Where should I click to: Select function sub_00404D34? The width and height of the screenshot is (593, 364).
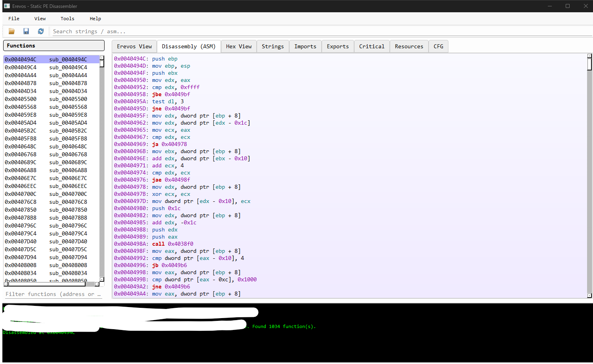coord(51,91)
